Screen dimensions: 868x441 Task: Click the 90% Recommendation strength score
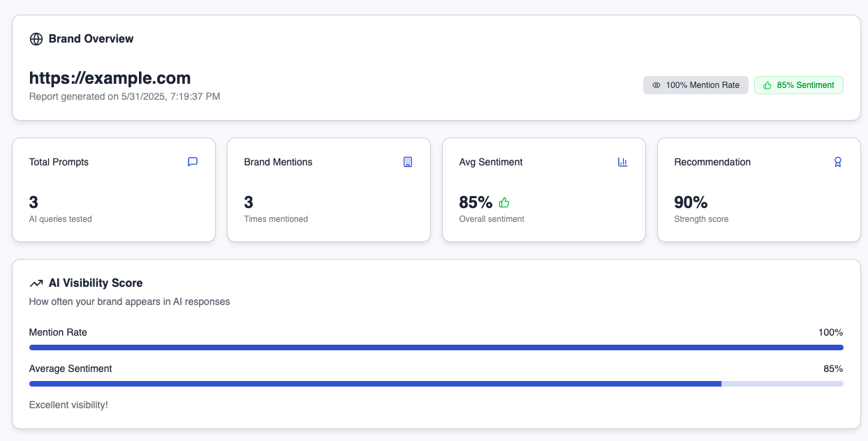691,202
